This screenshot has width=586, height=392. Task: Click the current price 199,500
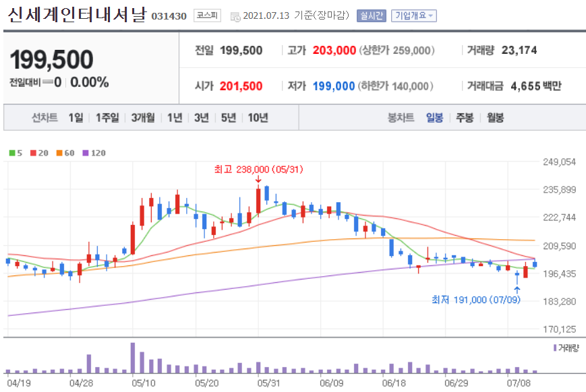click(x=51, y=60)
